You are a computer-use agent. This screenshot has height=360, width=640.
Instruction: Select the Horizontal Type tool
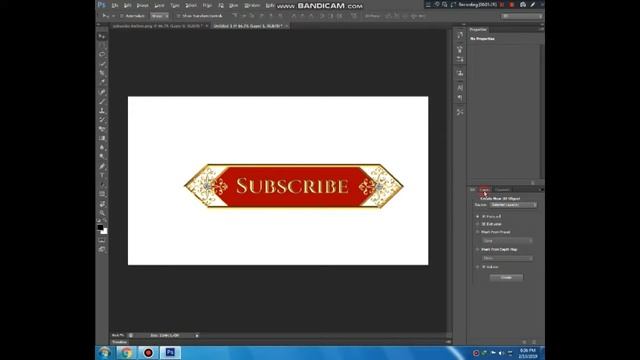[x=102, y=176]
